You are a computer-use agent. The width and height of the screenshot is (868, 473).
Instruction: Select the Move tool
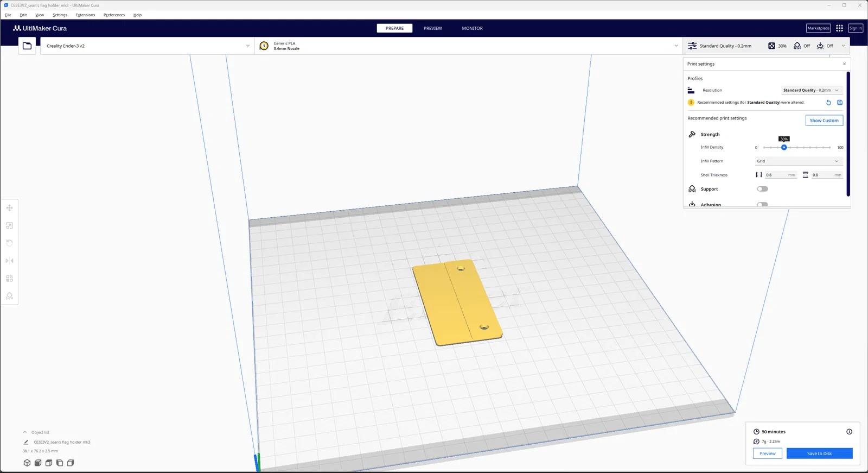click(9, 208)
